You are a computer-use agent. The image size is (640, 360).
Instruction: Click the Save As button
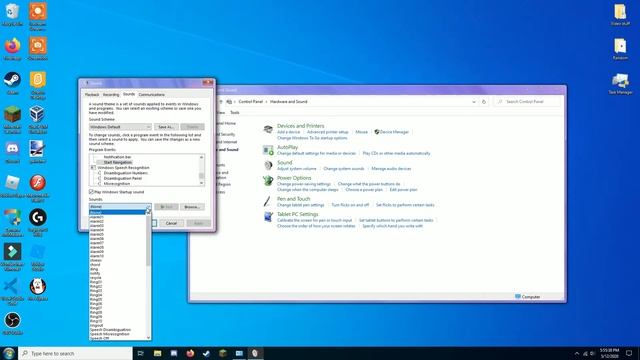click(x=166, y=127)
